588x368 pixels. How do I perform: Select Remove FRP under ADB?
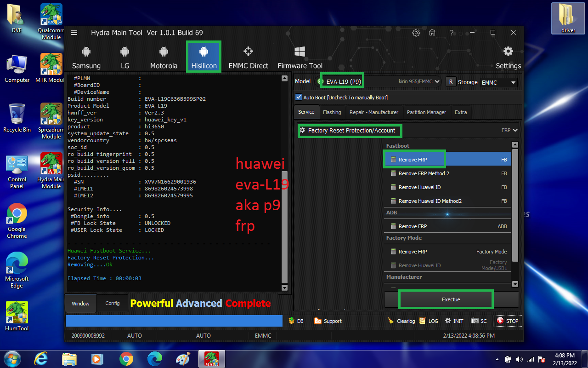pos(447,226)
